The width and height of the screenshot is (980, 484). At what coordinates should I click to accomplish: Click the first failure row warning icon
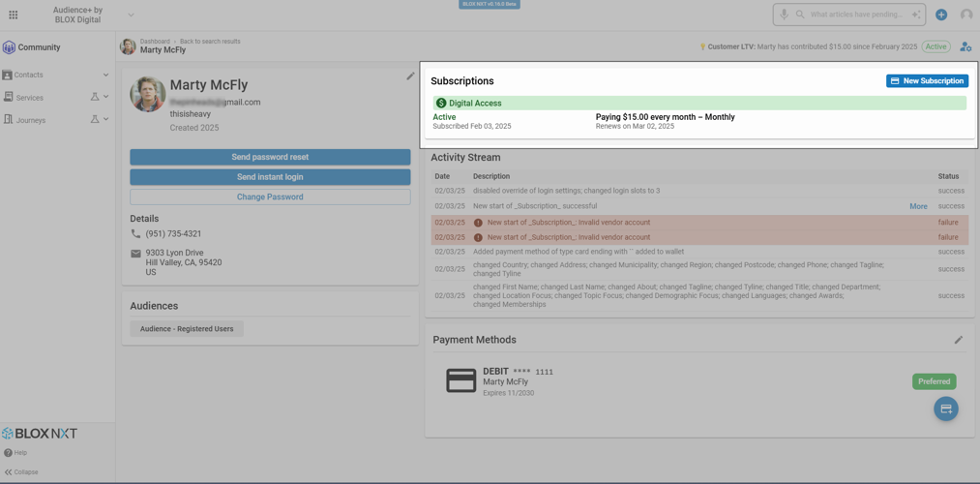click(478, 222)
